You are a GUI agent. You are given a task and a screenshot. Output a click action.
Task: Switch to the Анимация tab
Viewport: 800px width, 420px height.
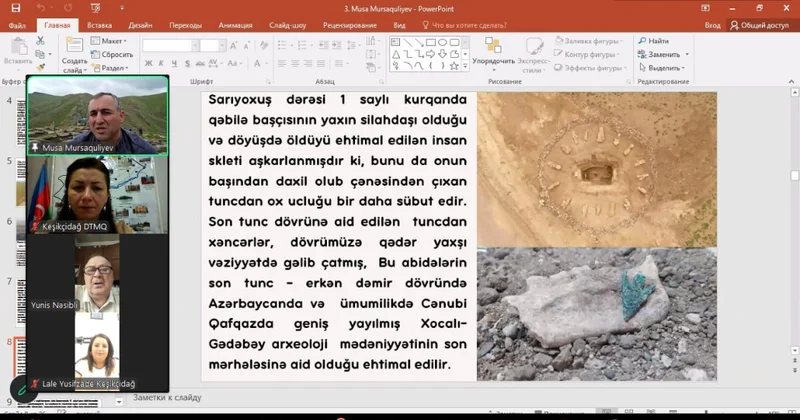[235, 25]
